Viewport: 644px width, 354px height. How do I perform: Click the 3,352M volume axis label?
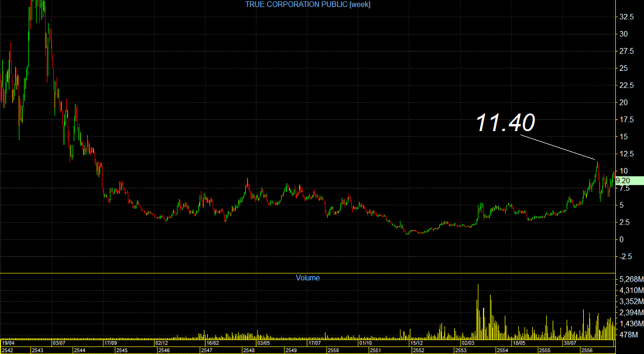point(631,302)
